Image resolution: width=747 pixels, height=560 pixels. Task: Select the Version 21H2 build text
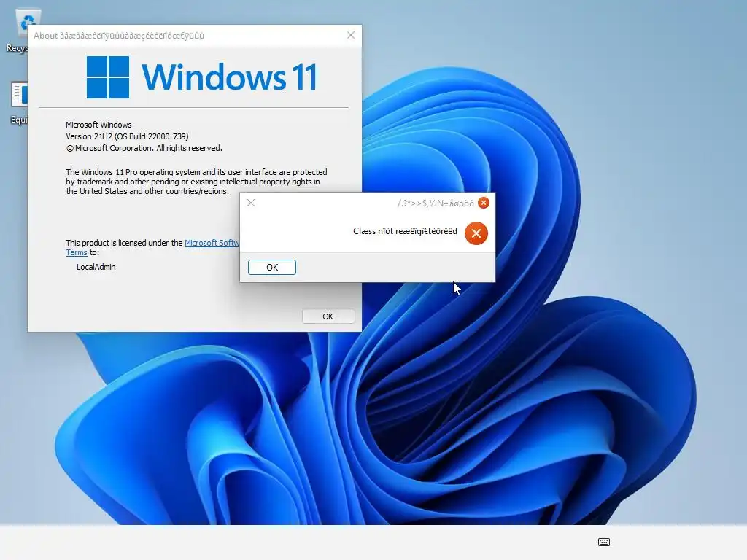click(127, 136)
